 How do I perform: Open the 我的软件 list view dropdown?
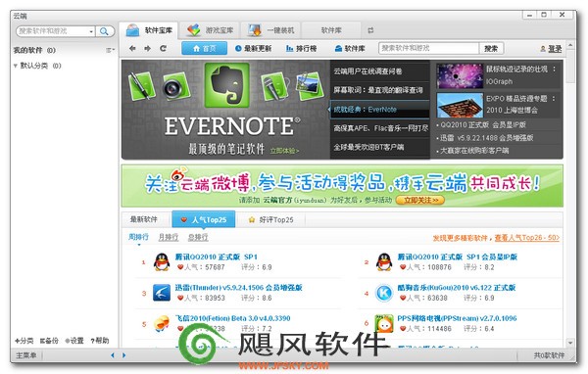coord(110,50)
